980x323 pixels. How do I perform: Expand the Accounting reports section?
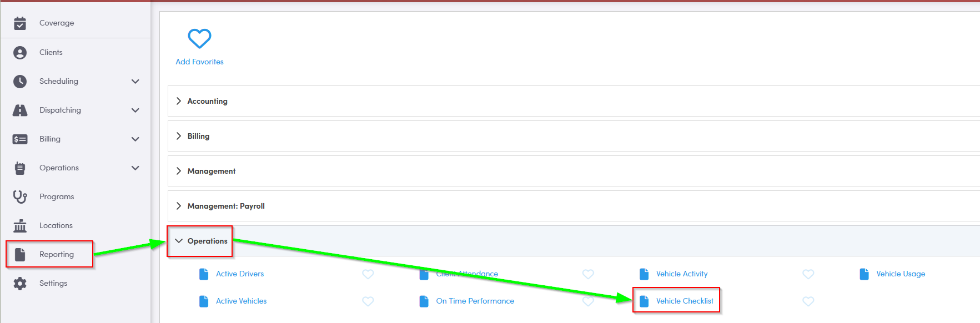pyautogui.click(x=574, y=101)
